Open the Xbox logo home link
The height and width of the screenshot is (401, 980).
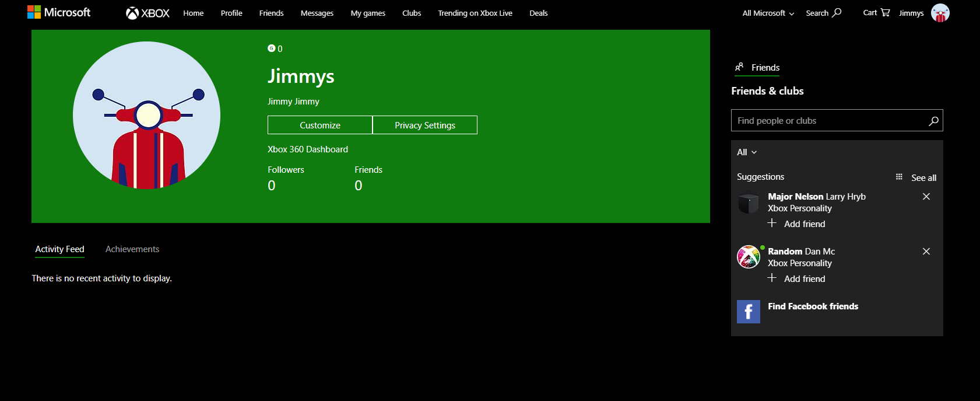tap(147, 13)
